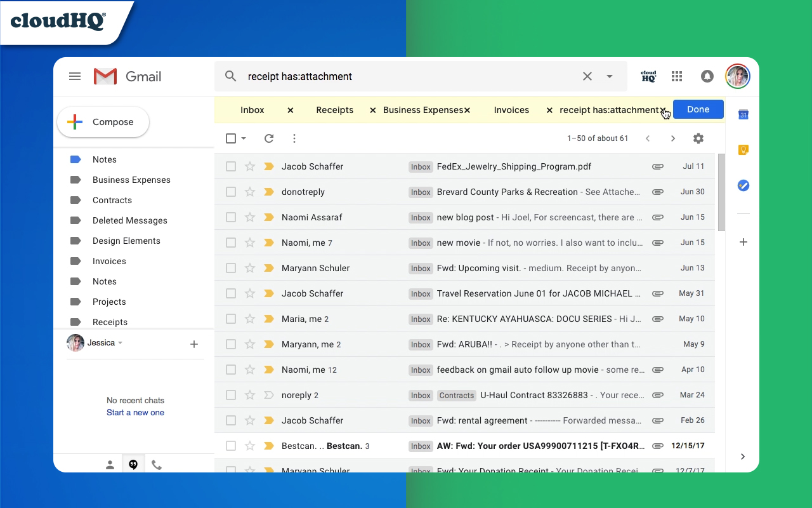Open Google Keep in the right sidebar
Viewport: 812px width, 508px height.
[x=743, y=150]
